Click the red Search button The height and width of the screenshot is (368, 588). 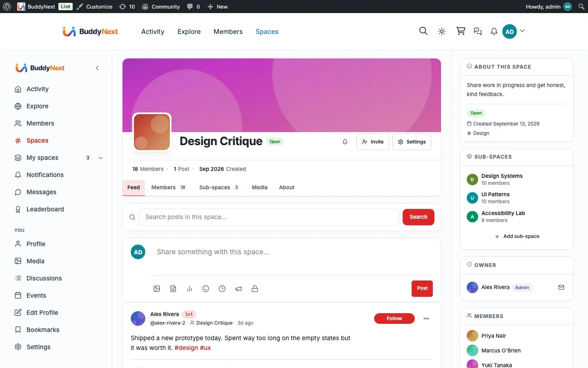pyautogui.click(x=419, y=217)
